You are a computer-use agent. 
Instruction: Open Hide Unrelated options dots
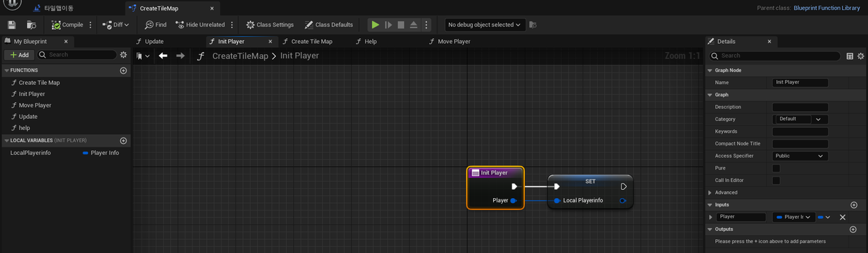pos(232,25)
